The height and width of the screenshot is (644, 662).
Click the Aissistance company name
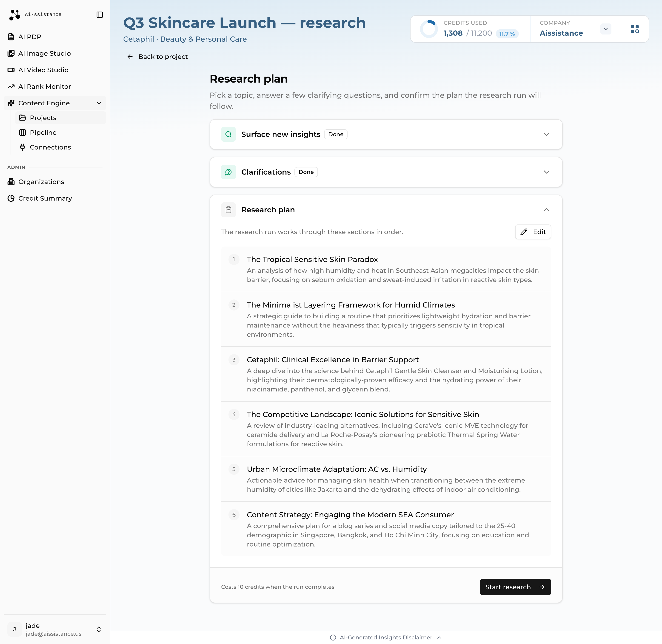(561, 33)
